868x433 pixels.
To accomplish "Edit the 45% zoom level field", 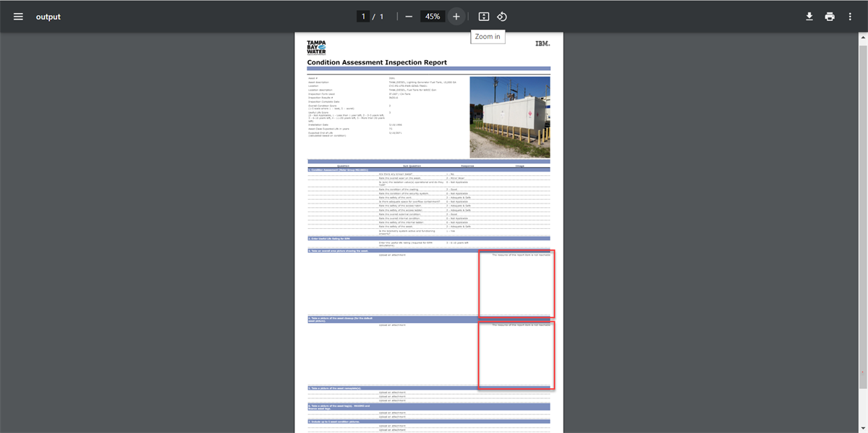I will [433, 17].
